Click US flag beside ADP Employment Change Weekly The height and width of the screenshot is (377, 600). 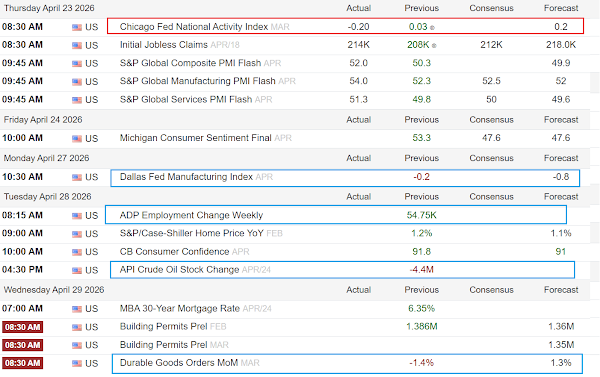tap(77, 216)
